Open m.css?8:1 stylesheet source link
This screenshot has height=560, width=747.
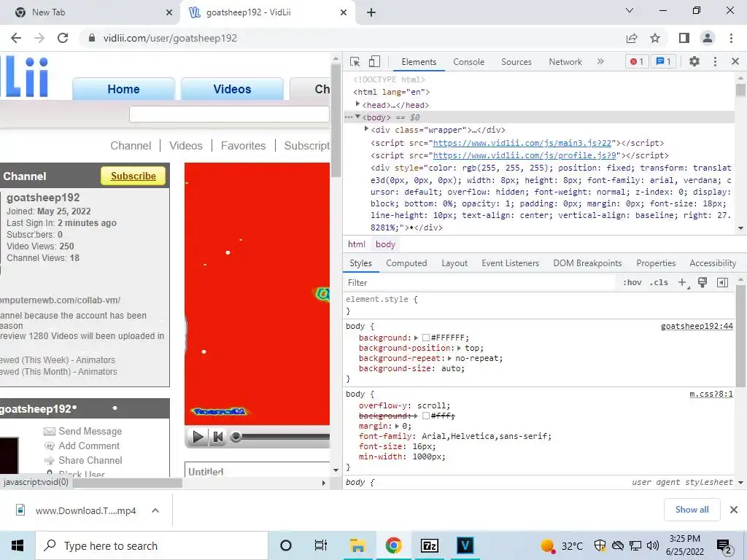click(x=711, y=394)
